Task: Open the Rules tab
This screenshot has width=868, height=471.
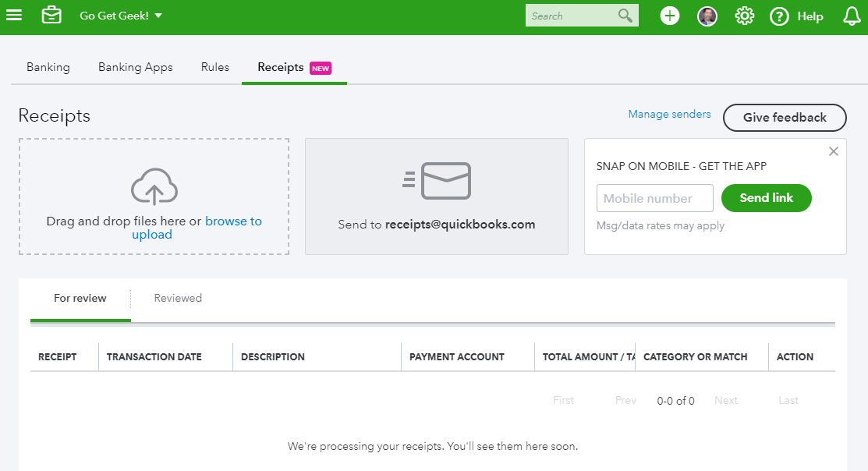Action: click(x=214, y=67)
